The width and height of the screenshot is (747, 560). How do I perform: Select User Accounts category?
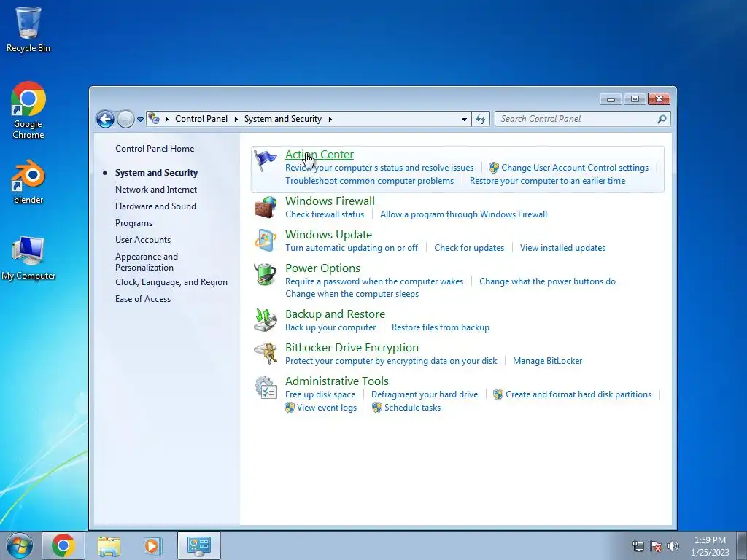coord(143,239)
